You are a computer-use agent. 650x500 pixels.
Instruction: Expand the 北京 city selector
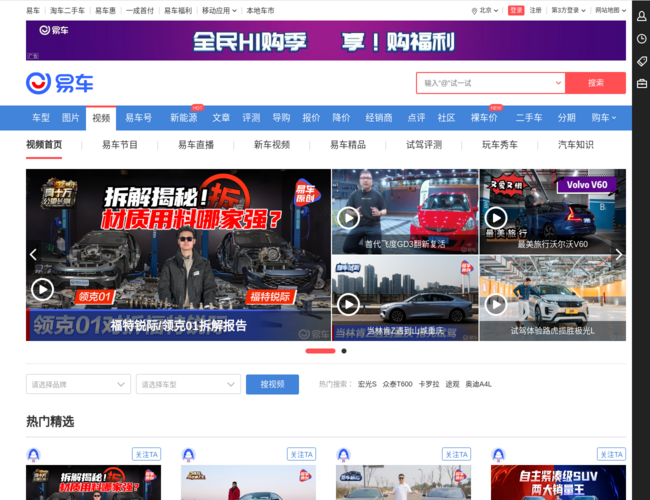pos(489,10)
